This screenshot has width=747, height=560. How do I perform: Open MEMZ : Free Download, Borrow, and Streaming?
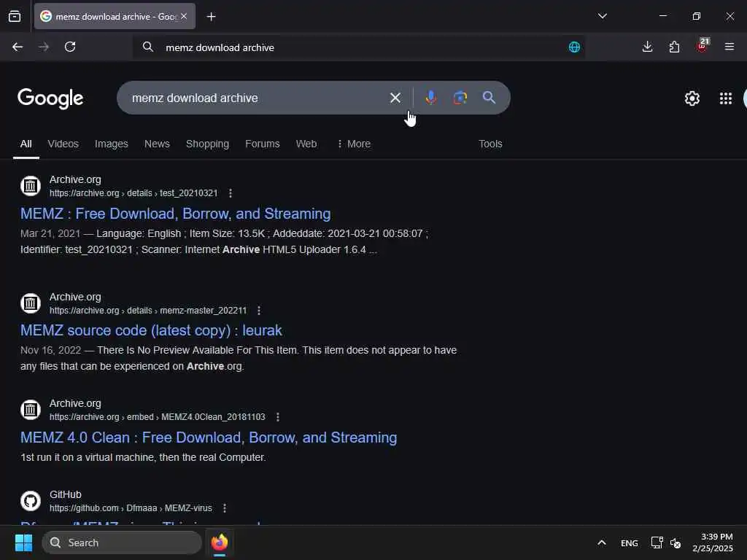[x=175, y=214]
